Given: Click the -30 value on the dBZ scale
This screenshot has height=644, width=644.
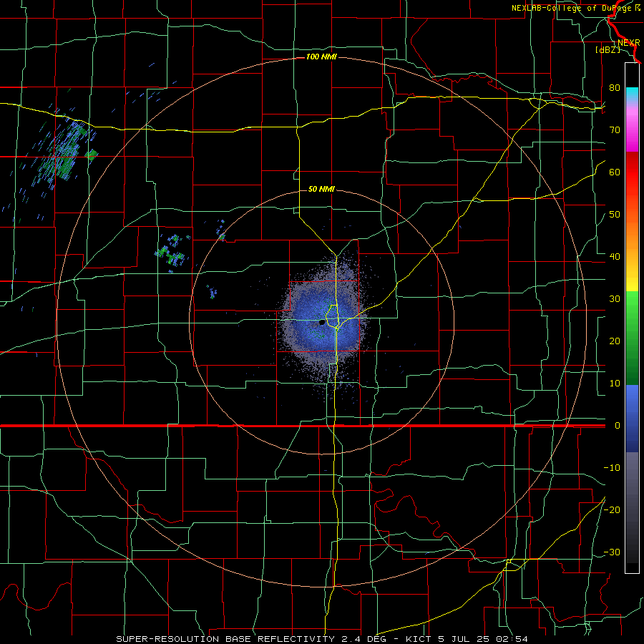Looking at the screenshot, I should [612, 552].
